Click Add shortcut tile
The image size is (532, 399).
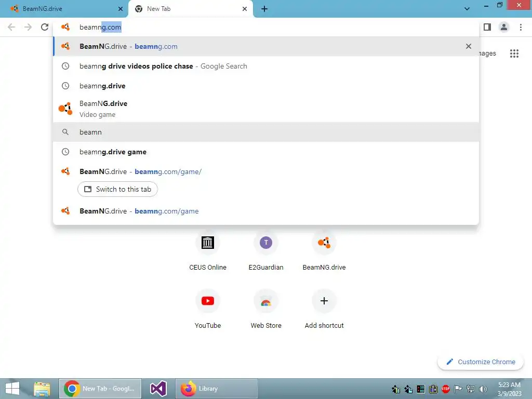click(324, 310)
